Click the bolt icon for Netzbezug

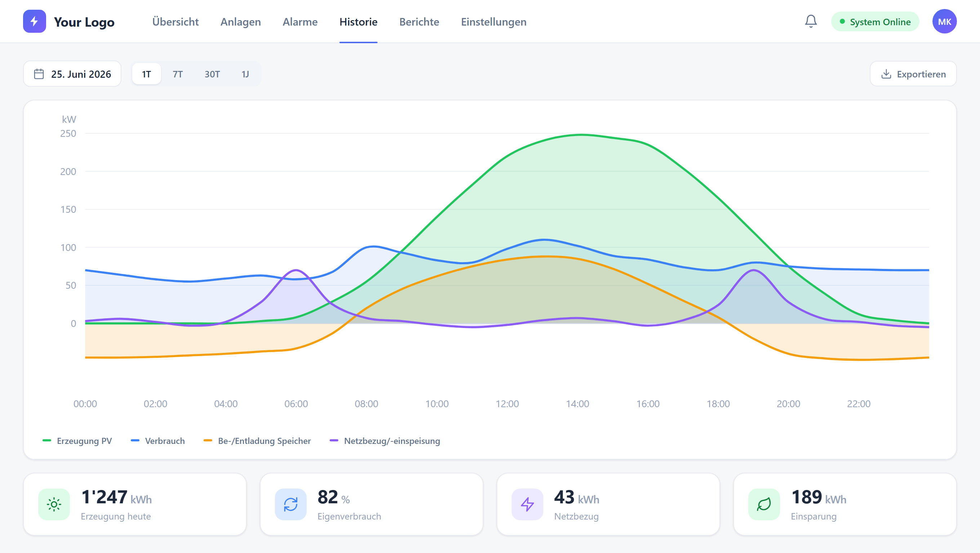527,504
